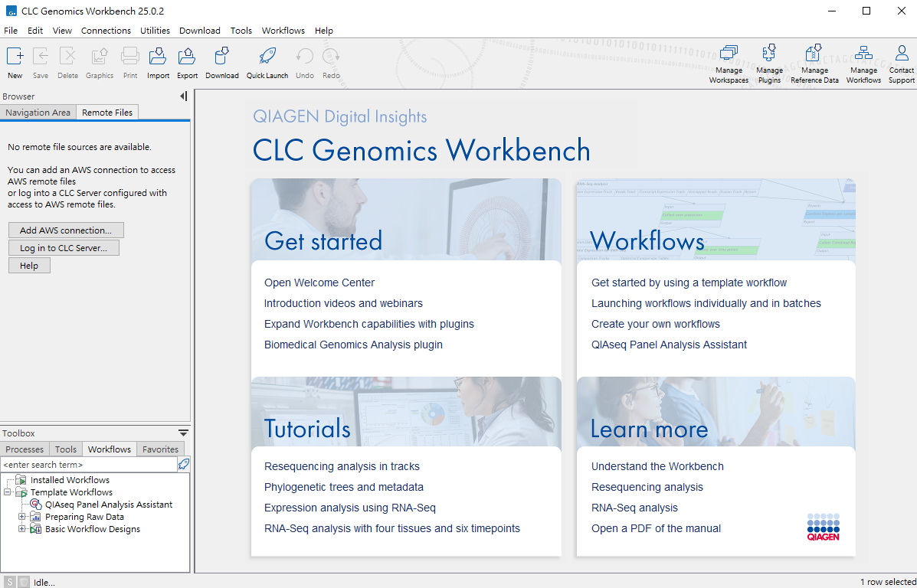Open the View menu

point(62,31)
